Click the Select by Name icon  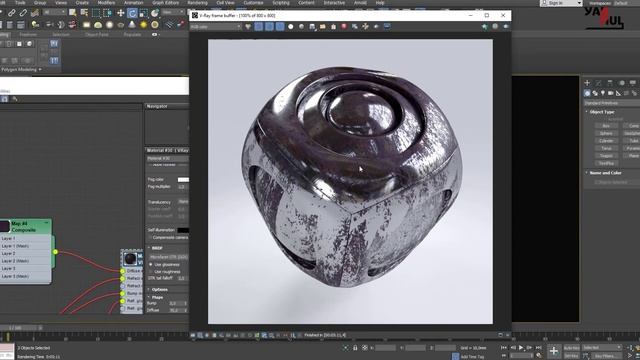tap(84, 13)
